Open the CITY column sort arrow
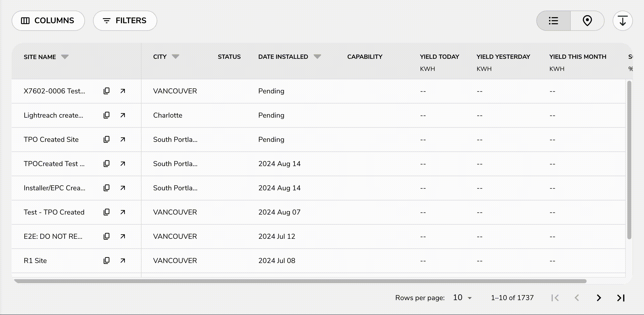This screenshot has height=315, width=644. click(175, 57)
